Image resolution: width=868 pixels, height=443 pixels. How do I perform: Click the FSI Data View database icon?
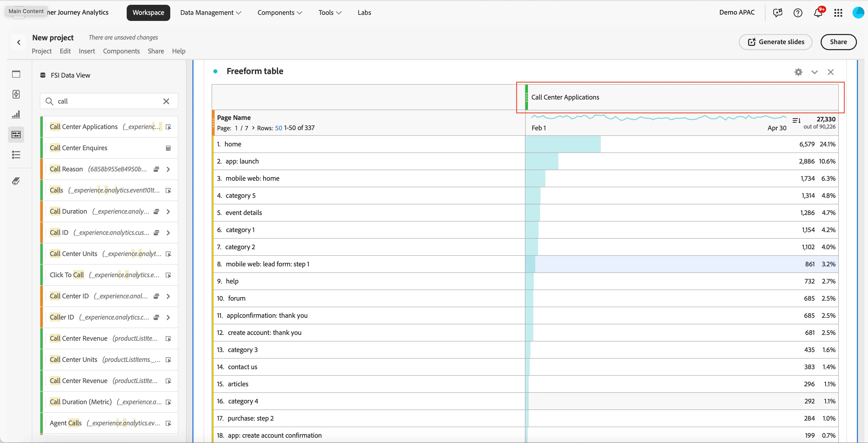pos(43,75)
